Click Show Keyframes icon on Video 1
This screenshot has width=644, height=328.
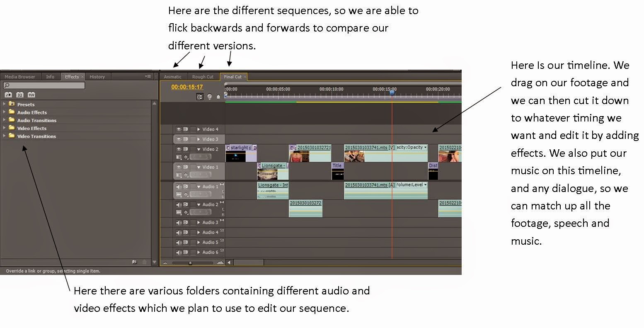tap(186, 175)
